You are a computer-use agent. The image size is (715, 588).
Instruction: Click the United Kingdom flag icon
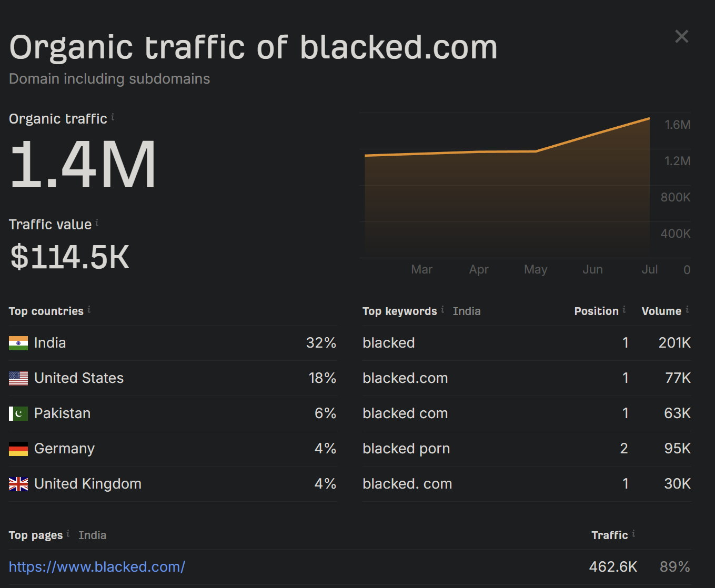pos(18,484)
